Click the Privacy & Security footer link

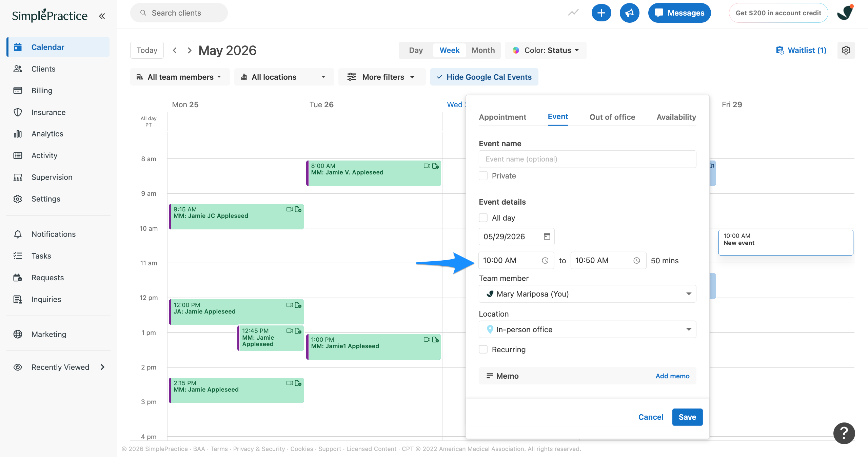259,449
